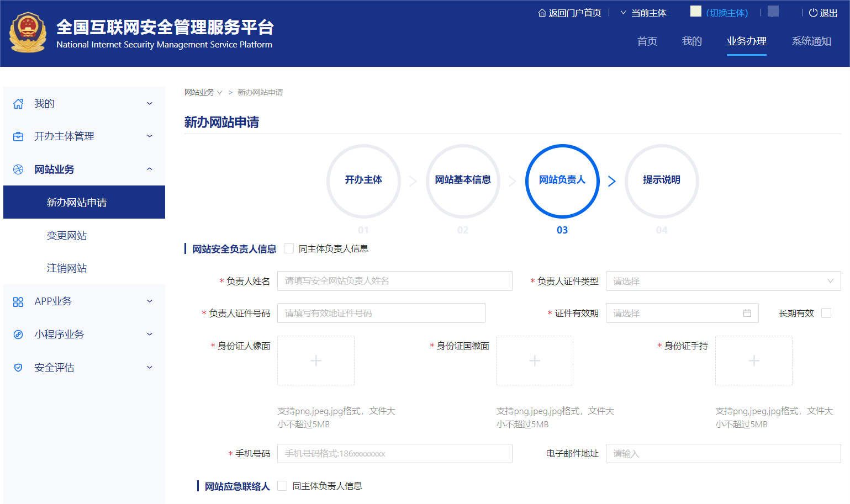Click the 网站业务 globe icon
The image size is (850, 504).
[x=18, y=169]
